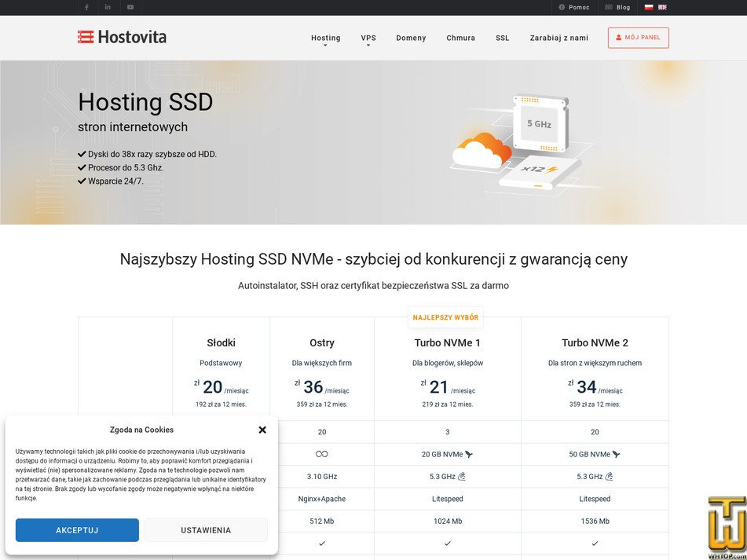
Task: Expand the VPS dropdown menu
Action: tap(368, 38)
